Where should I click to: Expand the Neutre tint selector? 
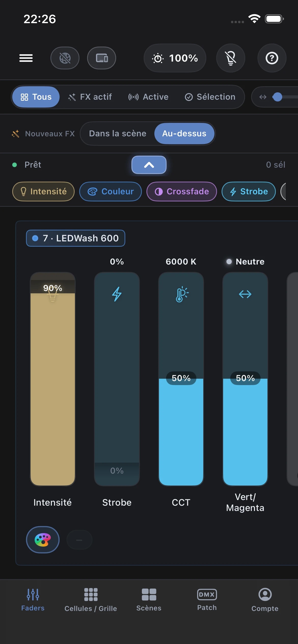(x=245, y=261)
